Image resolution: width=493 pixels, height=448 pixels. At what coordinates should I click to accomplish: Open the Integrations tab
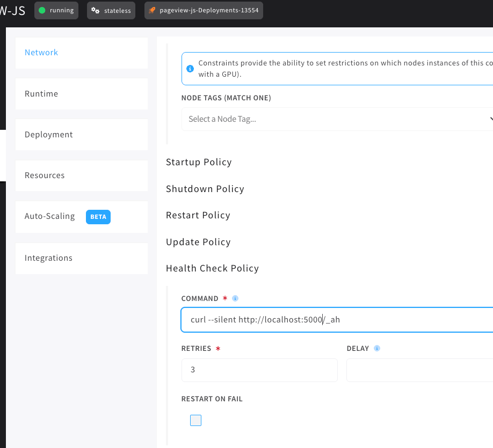point(82,258)
